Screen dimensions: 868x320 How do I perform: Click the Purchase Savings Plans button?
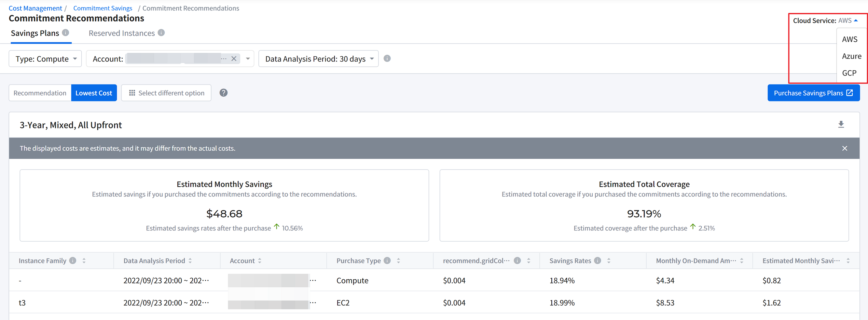tap(813, 93)
